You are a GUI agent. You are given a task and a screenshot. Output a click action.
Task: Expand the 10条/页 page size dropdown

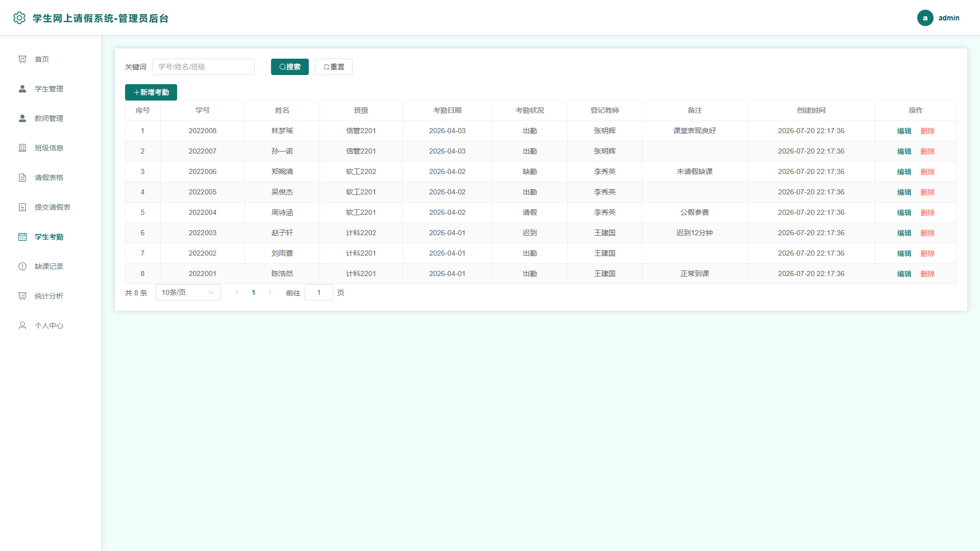pyautogui.click(x=188, y=292)
